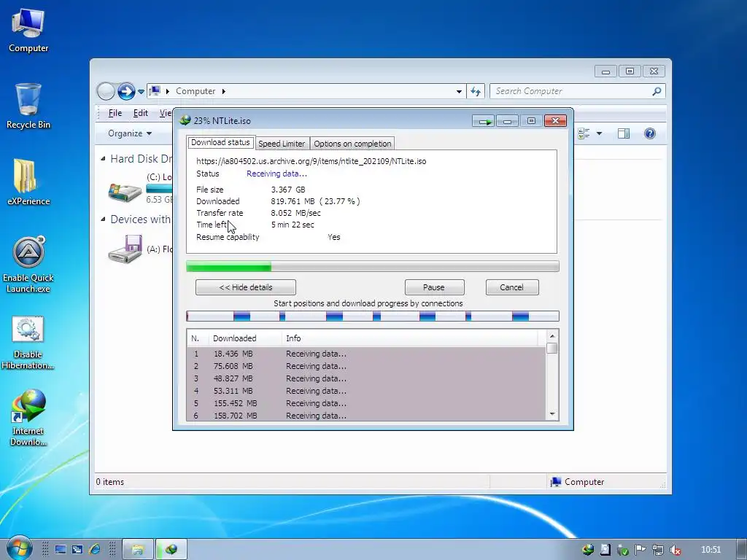Screen dimensions: 747x560
Task: Select connection row 1 with 18.436 MB
Action: coord(366,354)
